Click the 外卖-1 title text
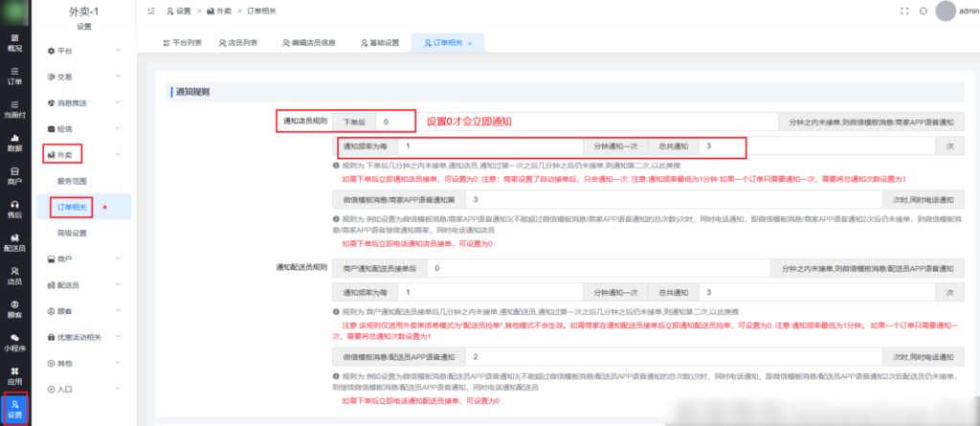The image size is (980, 426). (84, 11)
